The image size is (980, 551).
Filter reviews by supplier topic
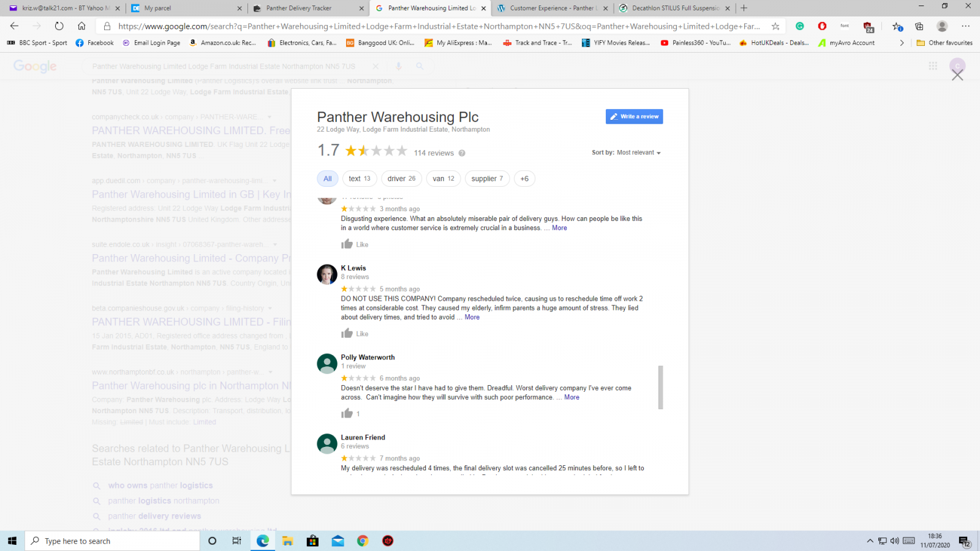[487, 179]
